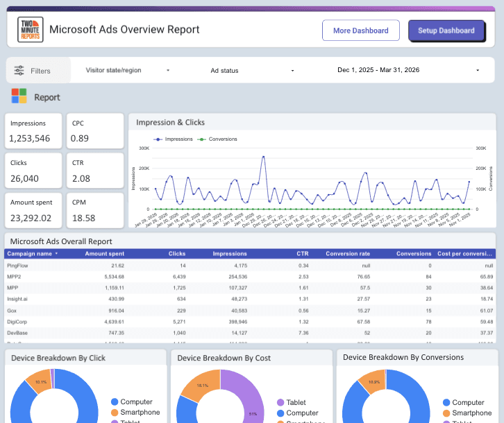Viewport: 504px width, 423px height.
Task: Sort table by Amount spent header
Action: click(x=104, y=254)
